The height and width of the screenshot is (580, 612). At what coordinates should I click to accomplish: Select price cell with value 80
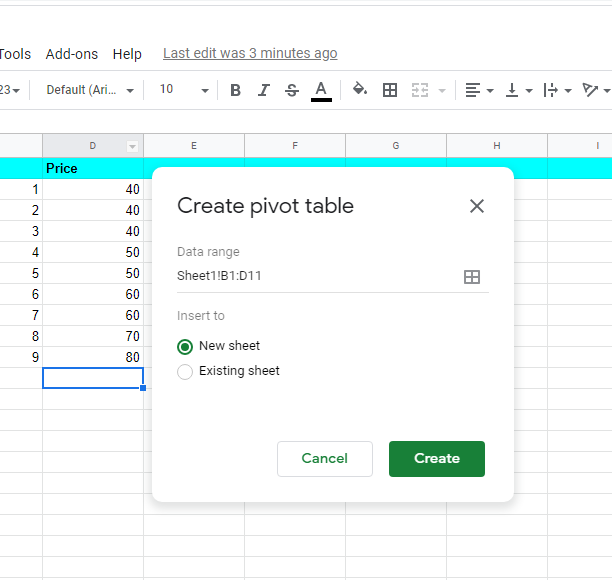[x=93, y=357]
